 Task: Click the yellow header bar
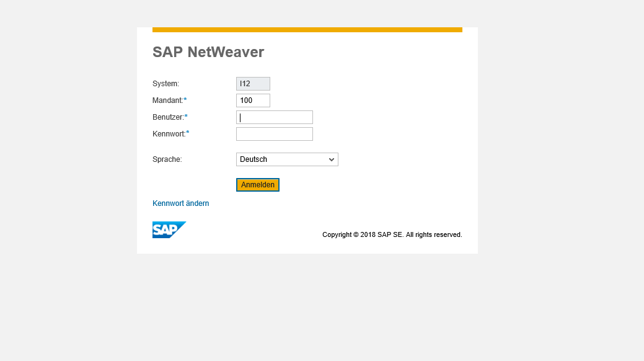pos(307,30)
